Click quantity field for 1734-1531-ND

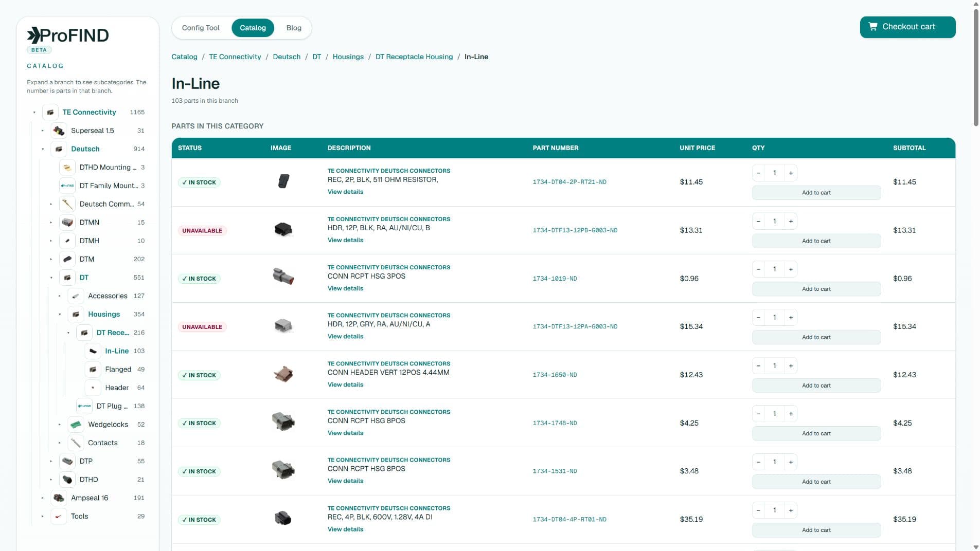(x=774, y=462)
